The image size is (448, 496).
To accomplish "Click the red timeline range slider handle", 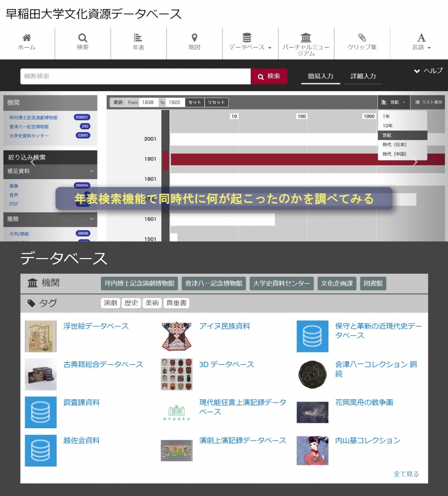I will (x=165, y=161).
